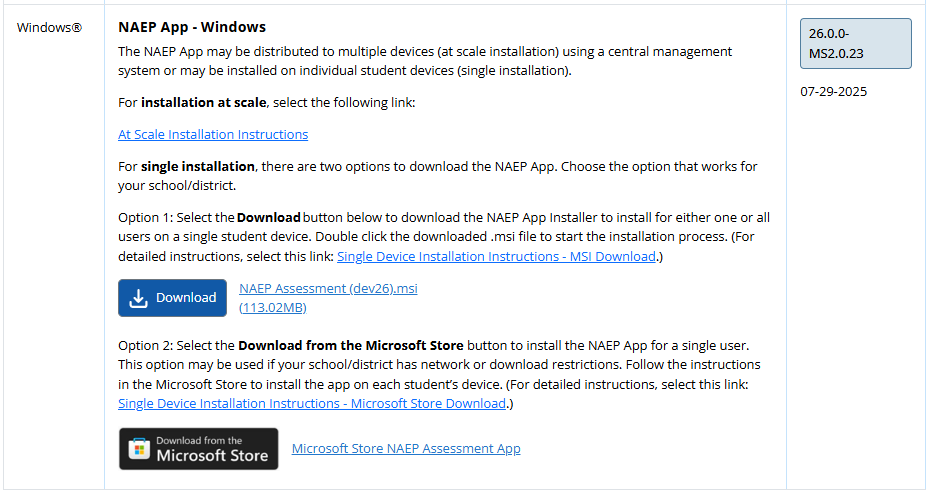Click the bold 'single installation' text
The width and height of the screenshot is (930, 491).
[x=198, y=166]
